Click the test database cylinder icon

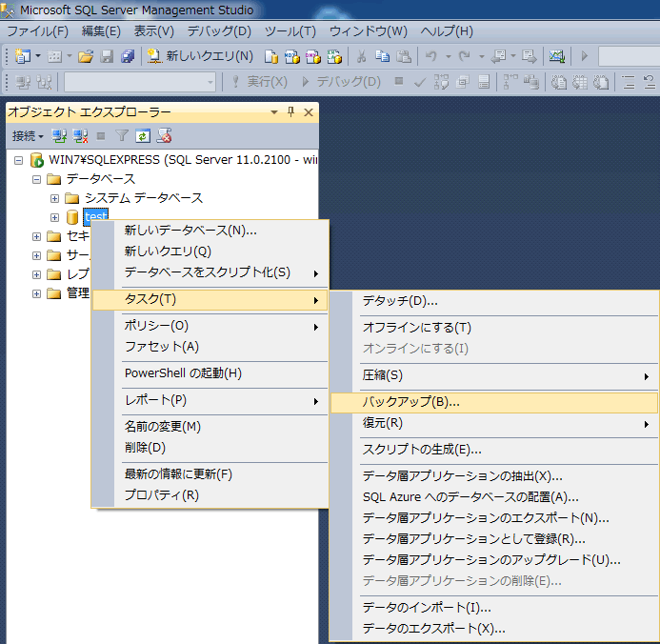pyautogui.click(x=72, y=217)
